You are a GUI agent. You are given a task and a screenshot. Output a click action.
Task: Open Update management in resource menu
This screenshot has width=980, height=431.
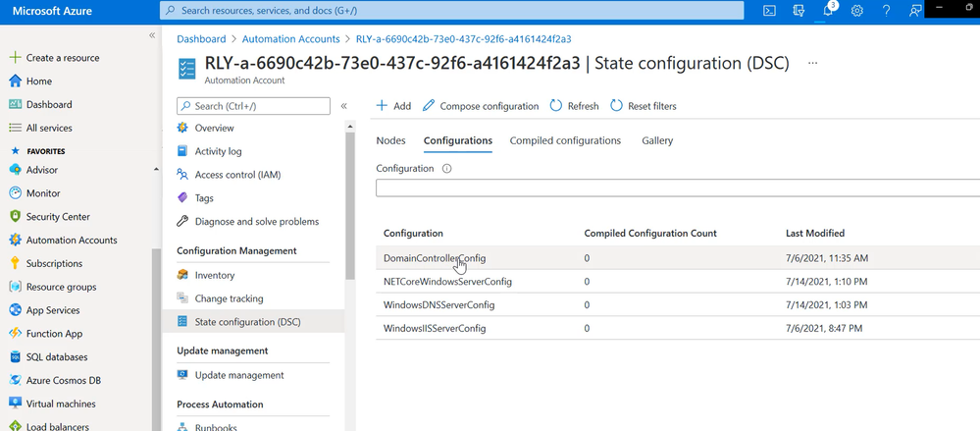239,375
